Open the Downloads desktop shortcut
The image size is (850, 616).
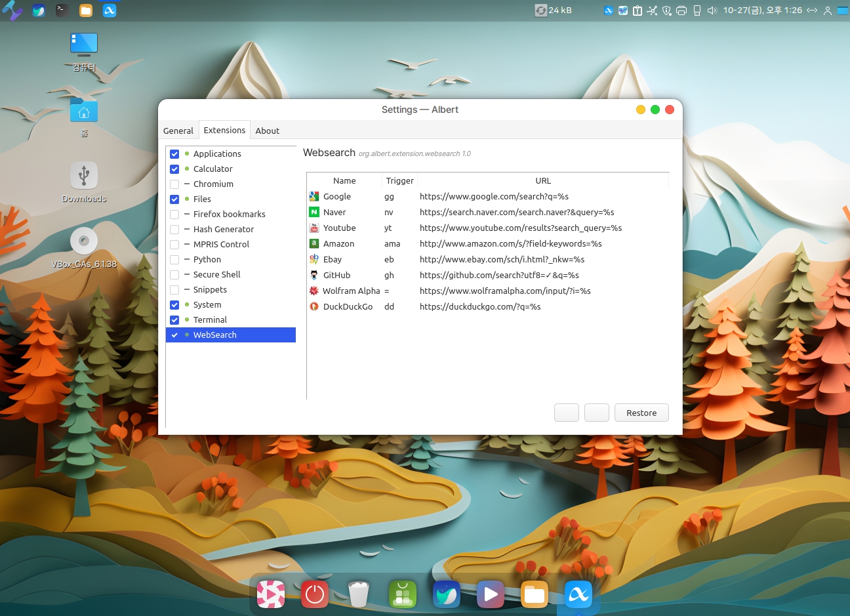point(84,182)
